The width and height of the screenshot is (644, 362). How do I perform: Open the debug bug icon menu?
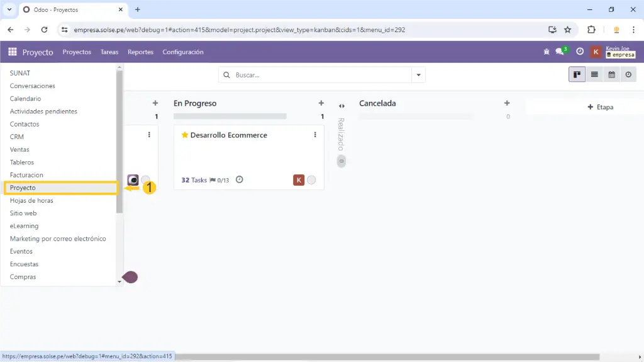click(x=546, y=52)
